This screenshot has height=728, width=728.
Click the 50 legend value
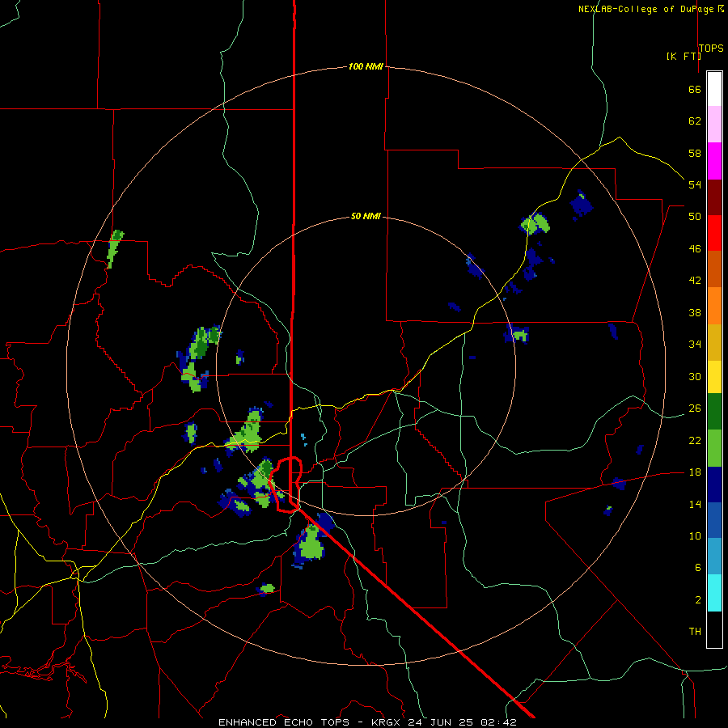[695, 217]
